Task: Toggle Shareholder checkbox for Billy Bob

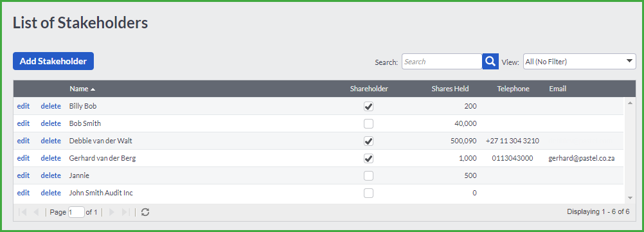Action: click(369, 106)
